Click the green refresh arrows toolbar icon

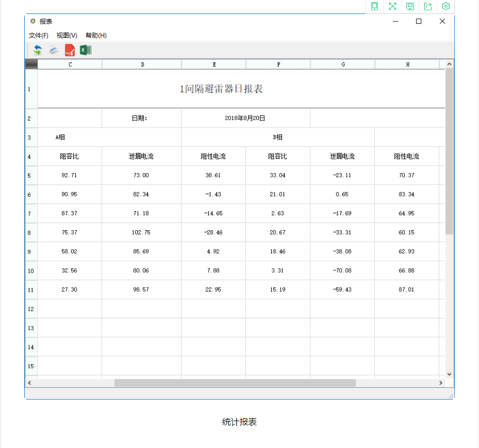[x=38, y=49]
